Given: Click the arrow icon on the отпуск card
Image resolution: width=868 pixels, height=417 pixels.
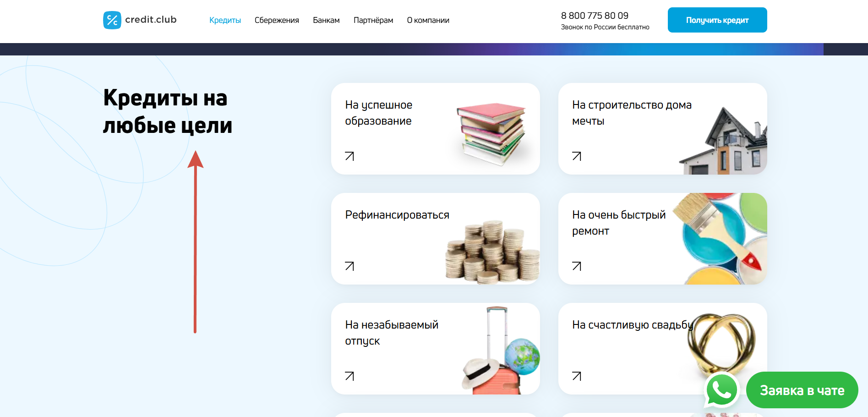Looking at the screenshot, I should tap(349, 376).
